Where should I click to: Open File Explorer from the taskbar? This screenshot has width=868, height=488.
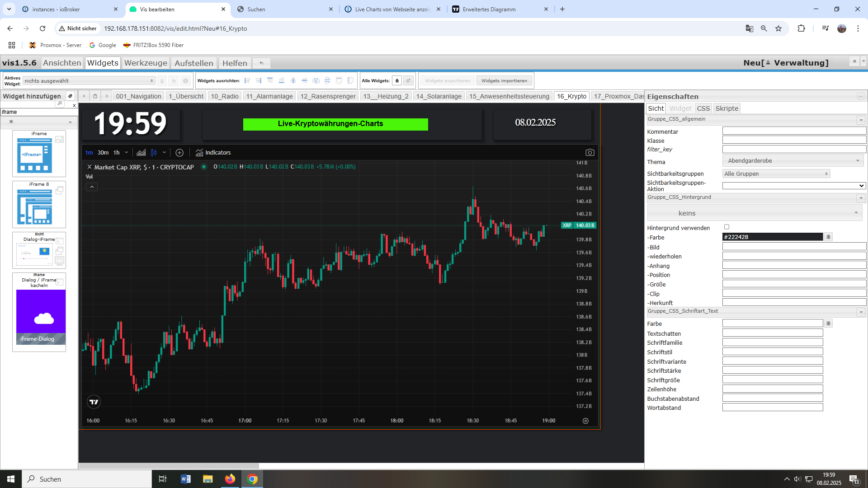click(x=208, y=479)
